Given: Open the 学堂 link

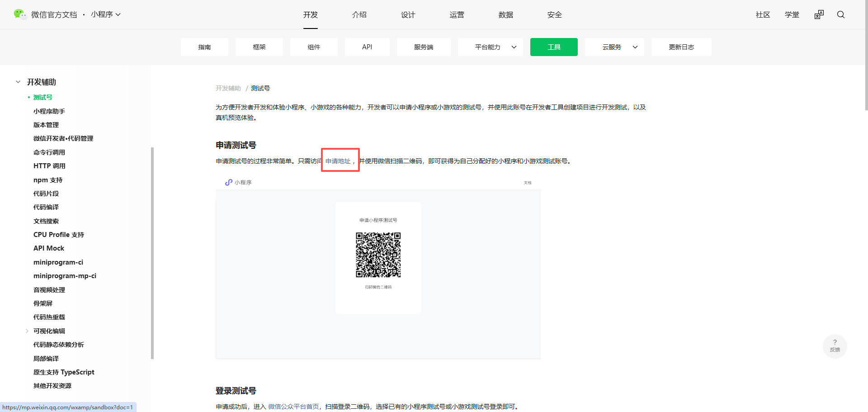Looking at the screenshot, I should (792, 14).
